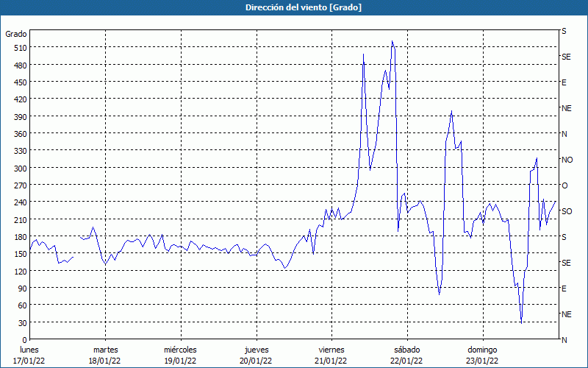Select the 240 y-axis tick label
This screenshot has width=588, height=368.
pyautogui.click(x=21, y=202)
